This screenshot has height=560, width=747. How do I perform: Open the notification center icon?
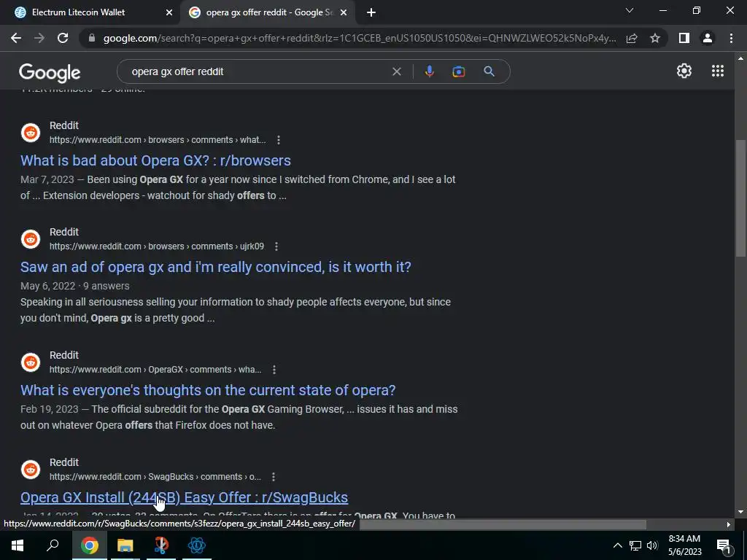[x=724, y=545]
